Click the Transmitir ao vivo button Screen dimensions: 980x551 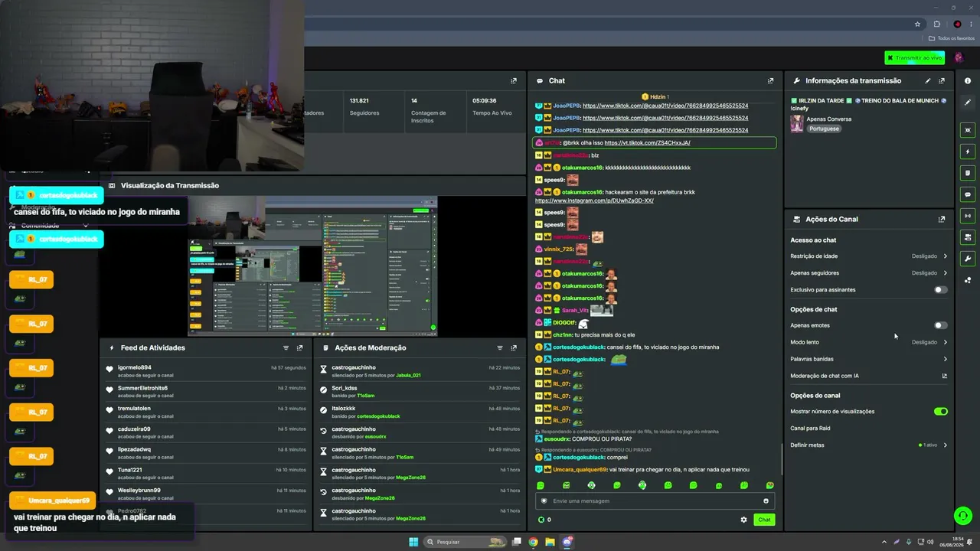pyautogui.click(x=914, y=58)
